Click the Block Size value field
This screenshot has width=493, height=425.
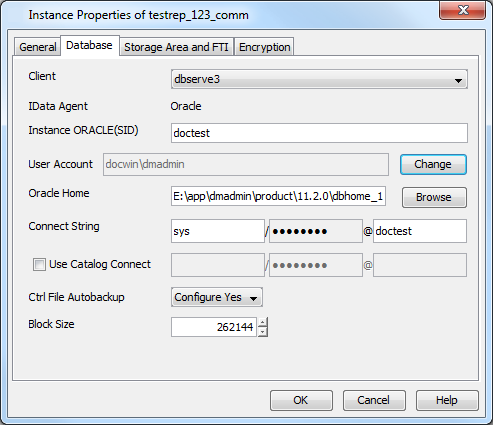pos(214,327)
